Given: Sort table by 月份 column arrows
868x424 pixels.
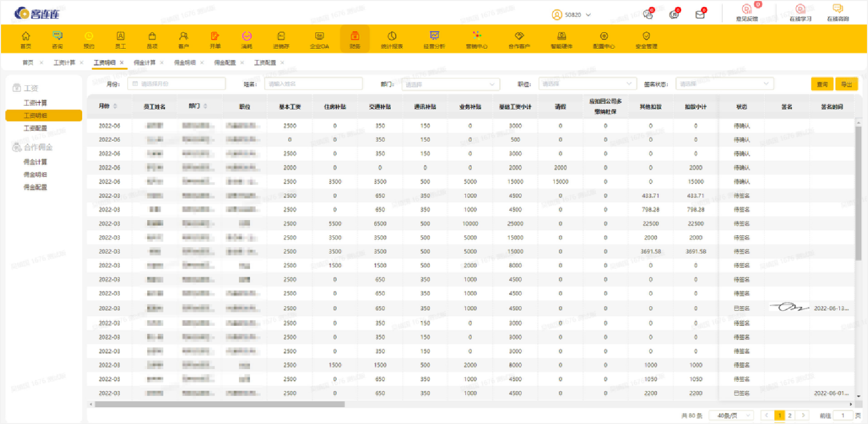Looking at the screenshot, I should coord(115,106).
